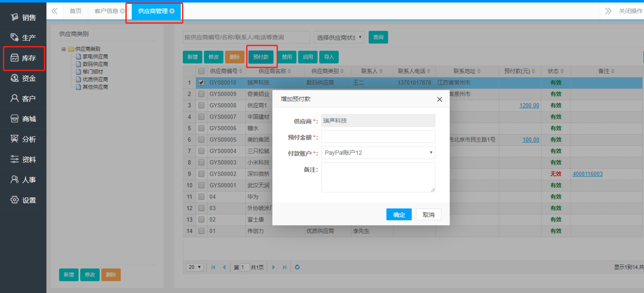The height and width of the screenshot is (293, 644).
Task: Close the 客户信息 tab with its x icon
Action: 123,11
